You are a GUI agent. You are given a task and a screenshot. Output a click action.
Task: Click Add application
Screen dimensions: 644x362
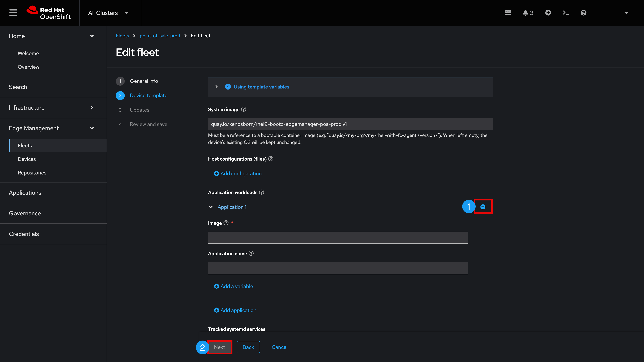point(235,310)
